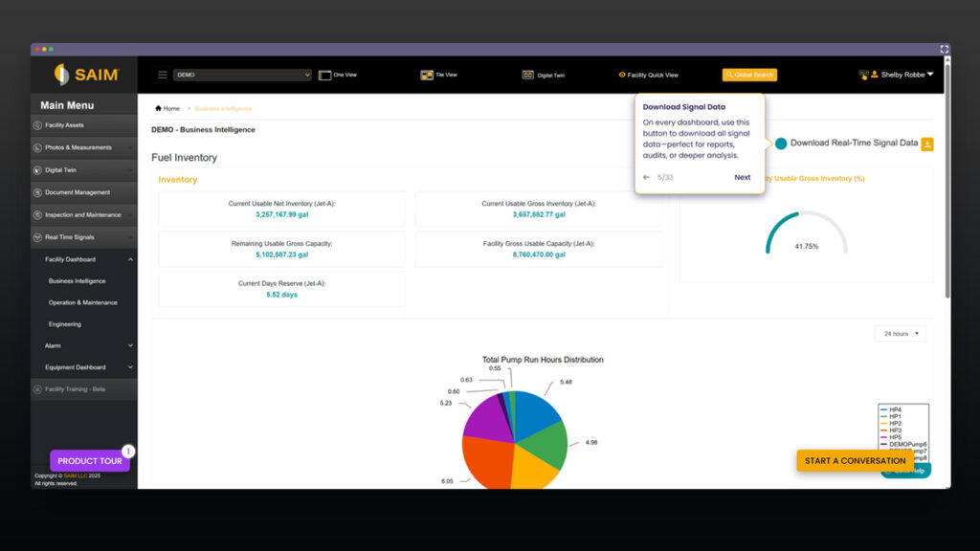The width and height of the screenshot is (980, 551).
Task: Open the 24 hours time range dropdown
Action: [x=900, y=334]
